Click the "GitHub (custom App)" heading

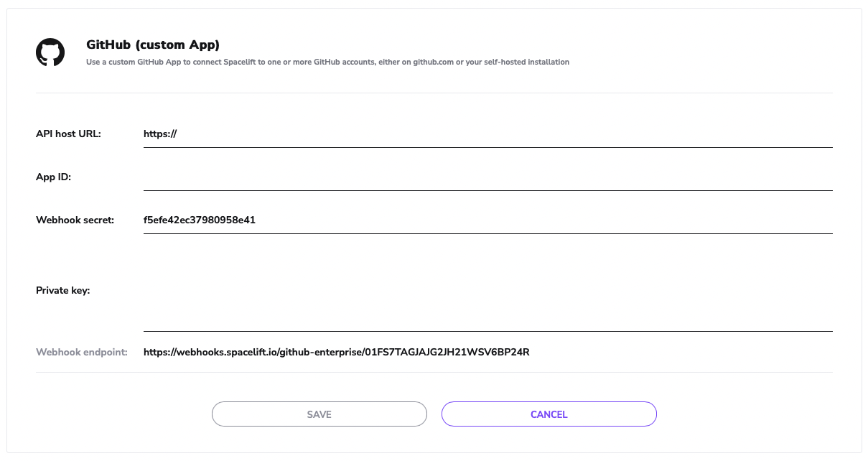pyautogui.click(x=153, y=45)
